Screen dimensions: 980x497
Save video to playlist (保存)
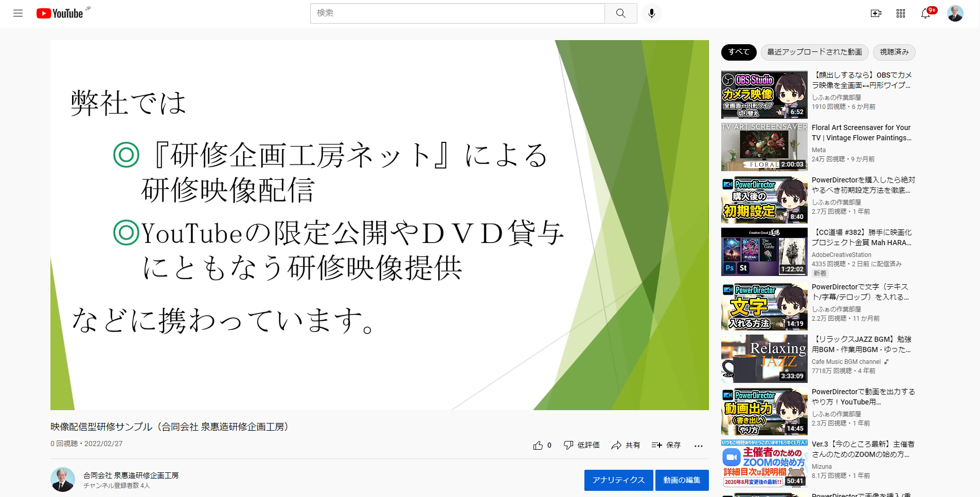(x=666, y=445)
